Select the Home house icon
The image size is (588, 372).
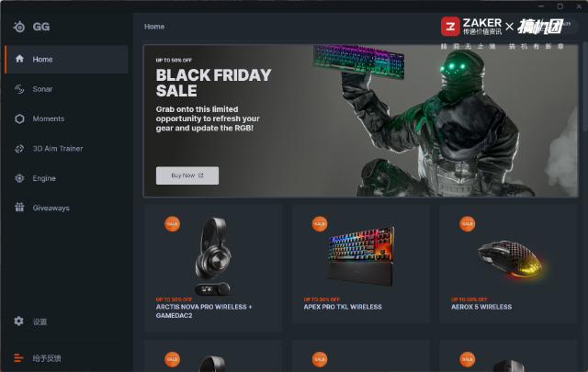19,59
